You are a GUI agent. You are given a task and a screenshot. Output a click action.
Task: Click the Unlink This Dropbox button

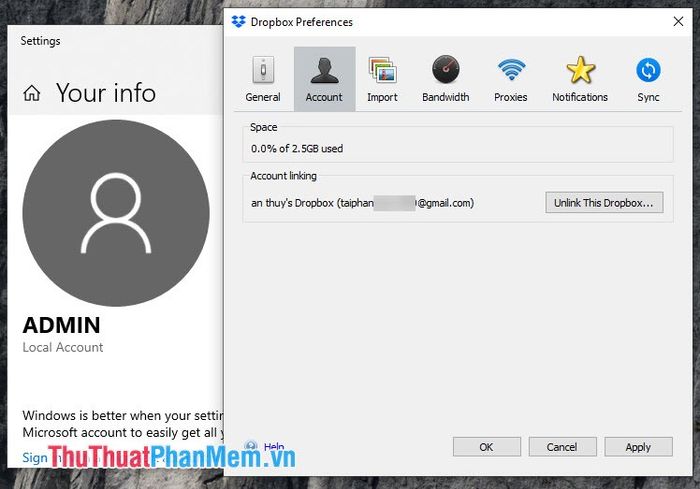pyautogui.click(x=604, y=203)
